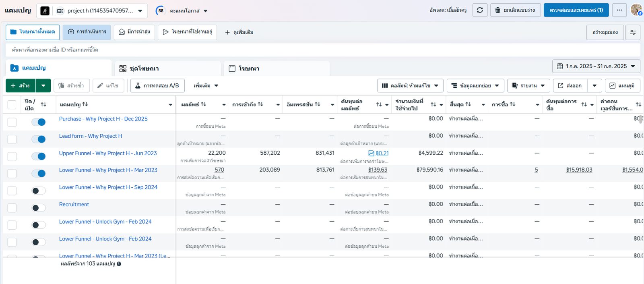Image resolution: width=644 pixels, height=284 pixels.
Task: Click the สร้างซ้ำ duplicate button
Action: [x=72, y=86]
